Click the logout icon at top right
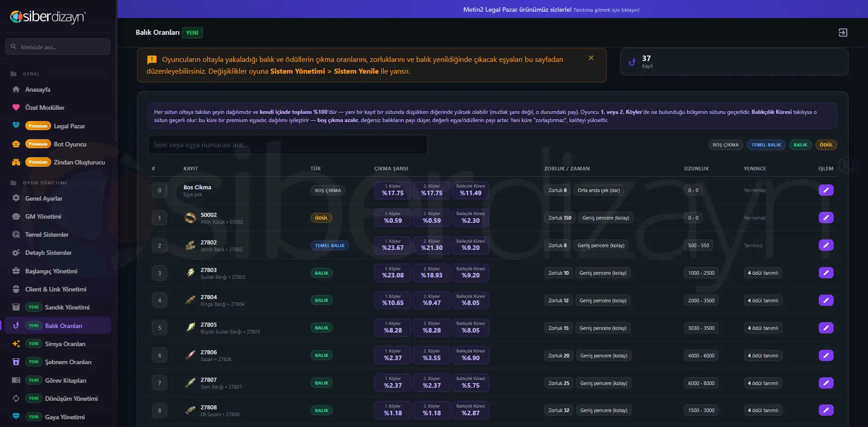Viewport: 868px width, 427px height. coord(843,33)
